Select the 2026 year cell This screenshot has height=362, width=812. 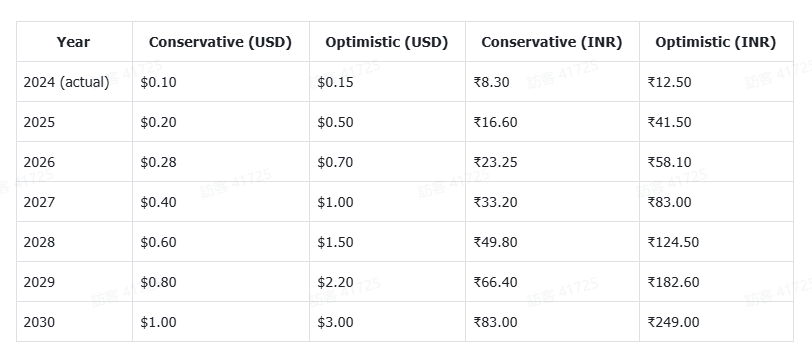[x=74, y=162]
